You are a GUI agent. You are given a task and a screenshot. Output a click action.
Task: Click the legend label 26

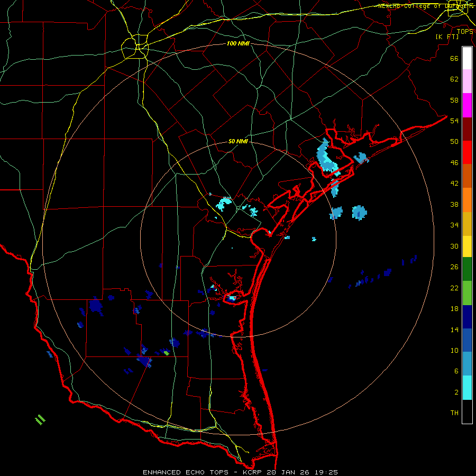454,267
